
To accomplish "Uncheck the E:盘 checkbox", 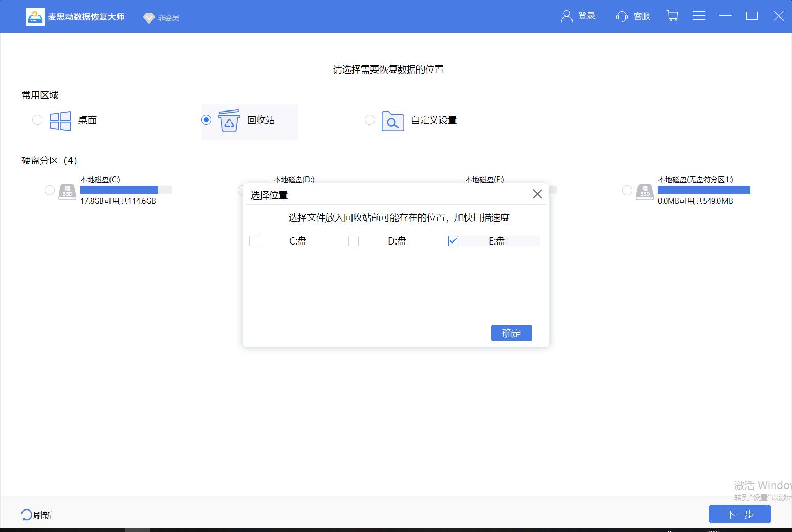I will click(x=453, y=240).
